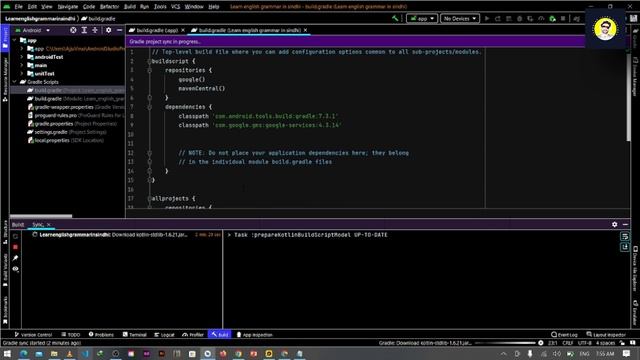Open the File menu

coord(18,7)
